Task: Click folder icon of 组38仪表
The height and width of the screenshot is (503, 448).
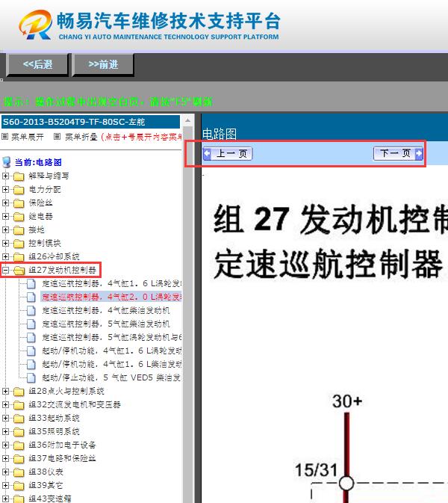Action: 19,472
